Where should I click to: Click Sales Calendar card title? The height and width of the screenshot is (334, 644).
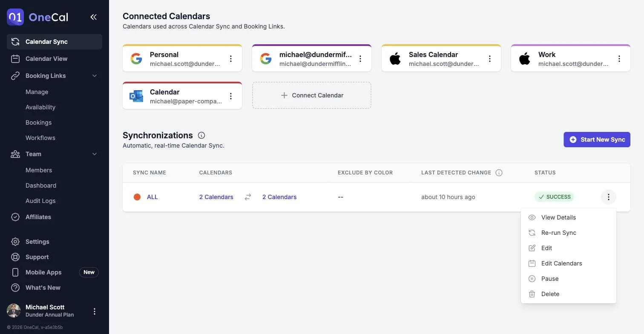coord(433,54)
